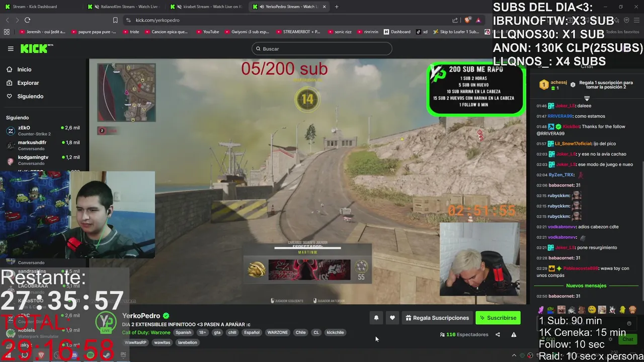This screenshot has width=644, height=362.
Task: Click the WawitasRP tag
Action: tap(135, 342)
